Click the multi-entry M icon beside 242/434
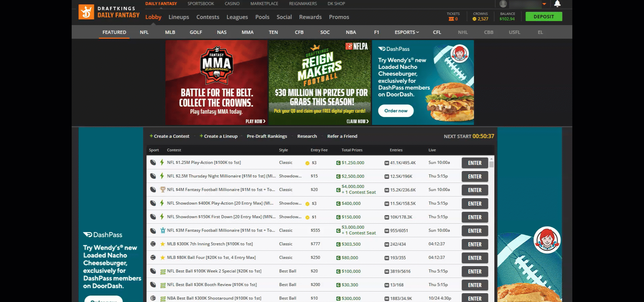Screen dimensions: 644x302 (x=387, y=244)
